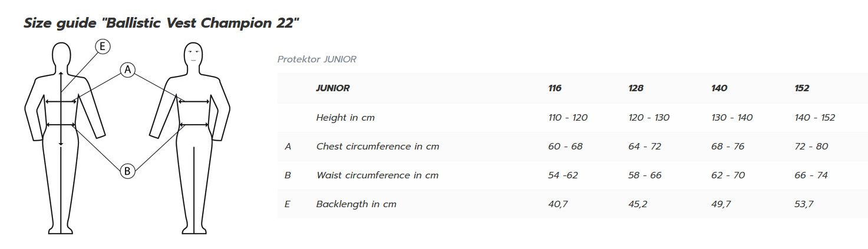This screenshot has height=249, width=868.
Task: Click the back-view body figure
Action: (x=61, y=139)
